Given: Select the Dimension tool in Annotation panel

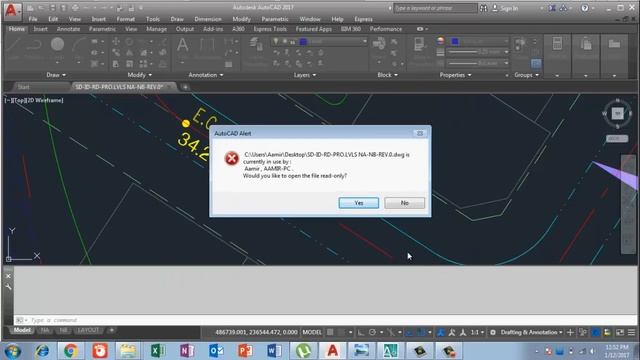Looking at the screenshot, I should 207,45.
